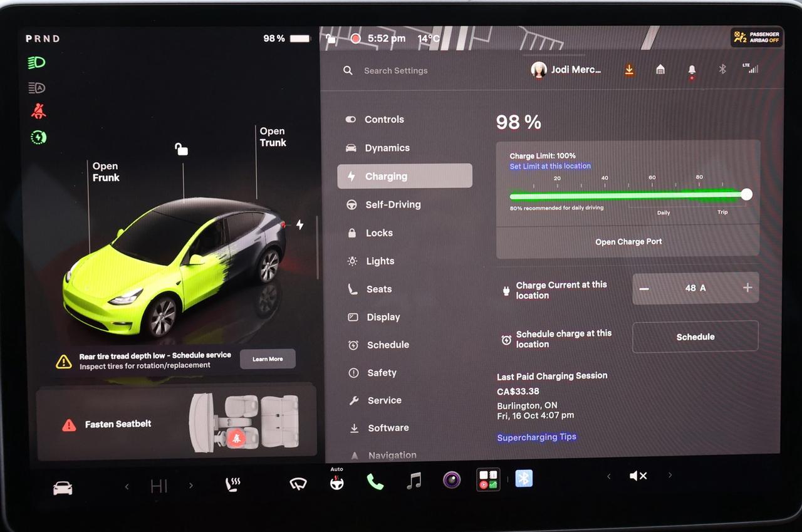Follow the Supercharging Tips link
The height and width of the screenshot is (532, 802).
pyautogui.click(x=536, y=437)
